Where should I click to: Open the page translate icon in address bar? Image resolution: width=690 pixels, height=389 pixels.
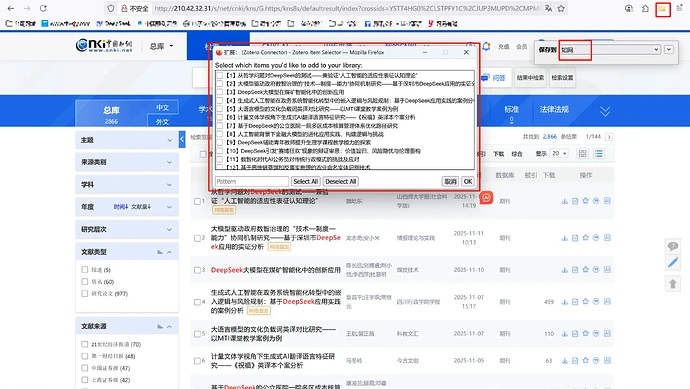tap(548, 8)
